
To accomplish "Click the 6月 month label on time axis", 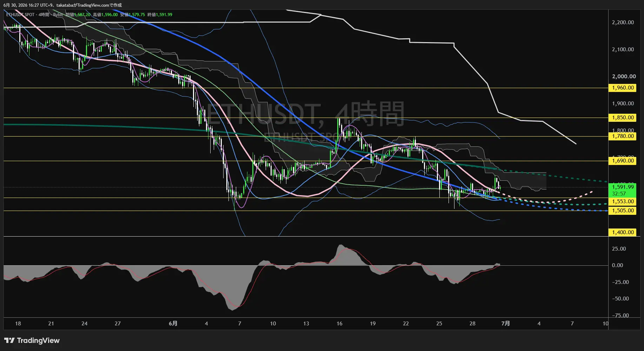I will (173, 324).
